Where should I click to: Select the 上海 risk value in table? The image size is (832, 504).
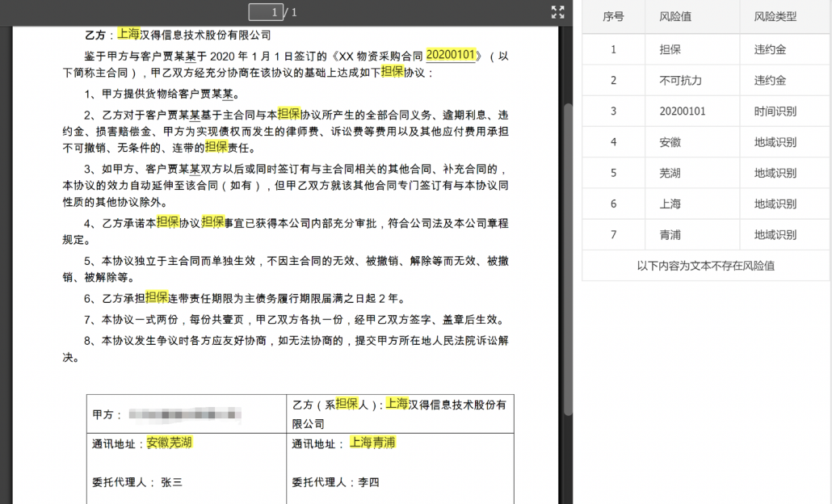670,204
